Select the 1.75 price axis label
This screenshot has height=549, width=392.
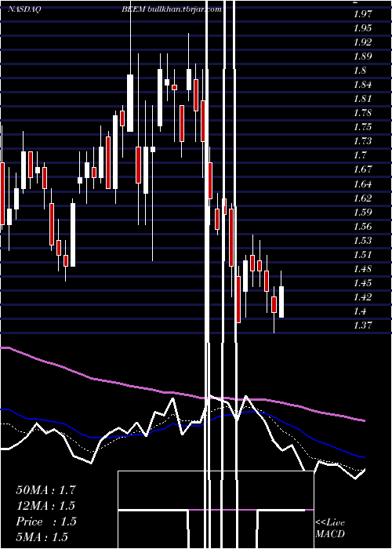tap(362, 127)
